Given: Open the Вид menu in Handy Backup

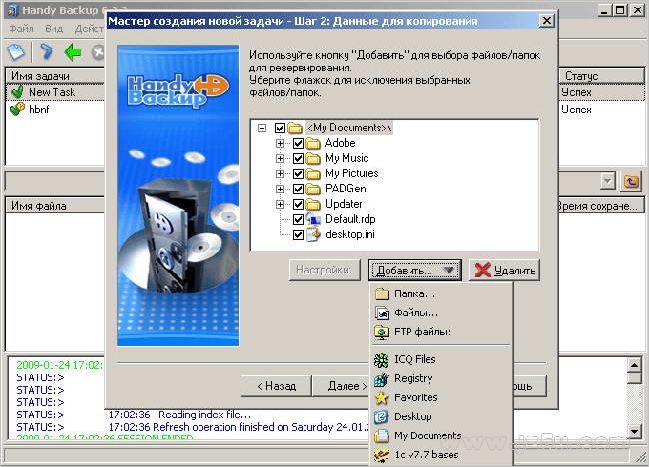Looking at the screenshot, I should 54,29.
